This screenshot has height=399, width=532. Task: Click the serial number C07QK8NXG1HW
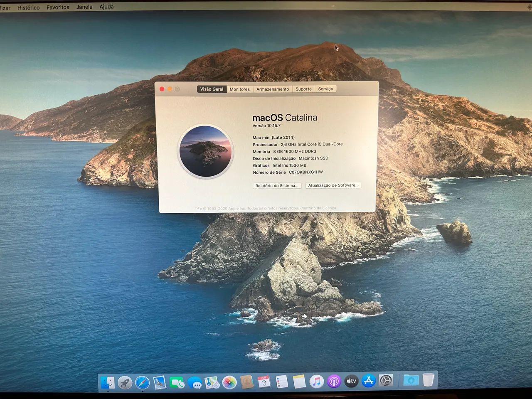(305, 172)
